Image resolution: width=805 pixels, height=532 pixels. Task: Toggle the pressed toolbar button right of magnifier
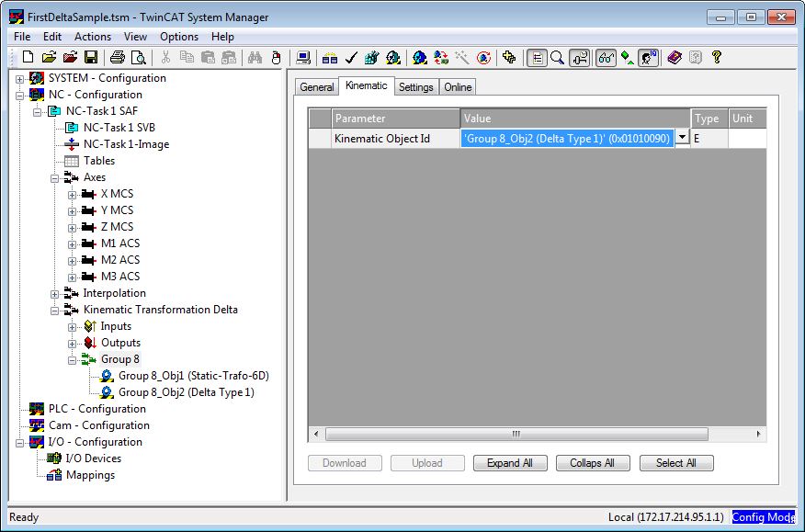(x=580, y=58)
